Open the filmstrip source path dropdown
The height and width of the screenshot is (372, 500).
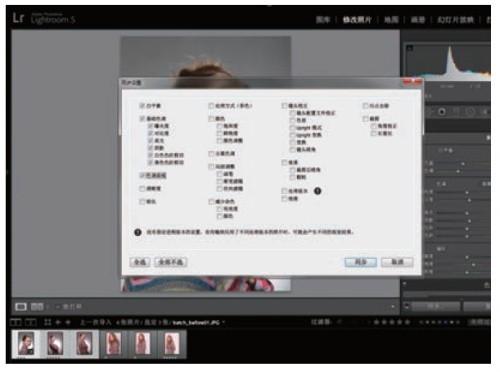(x=223, y=322)
